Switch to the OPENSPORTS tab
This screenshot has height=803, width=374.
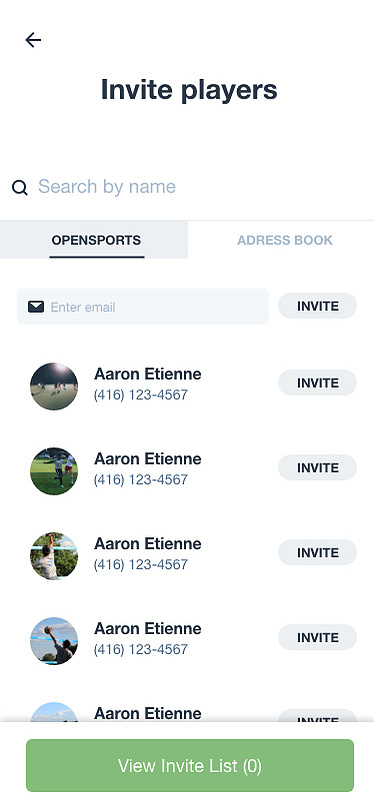94,240
